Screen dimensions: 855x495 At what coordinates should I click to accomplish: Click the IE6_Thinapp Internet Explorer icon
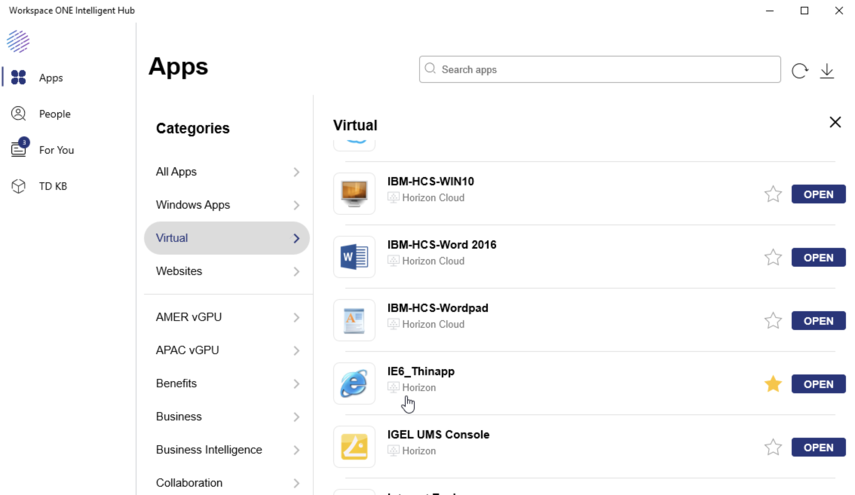click(354, 384)
